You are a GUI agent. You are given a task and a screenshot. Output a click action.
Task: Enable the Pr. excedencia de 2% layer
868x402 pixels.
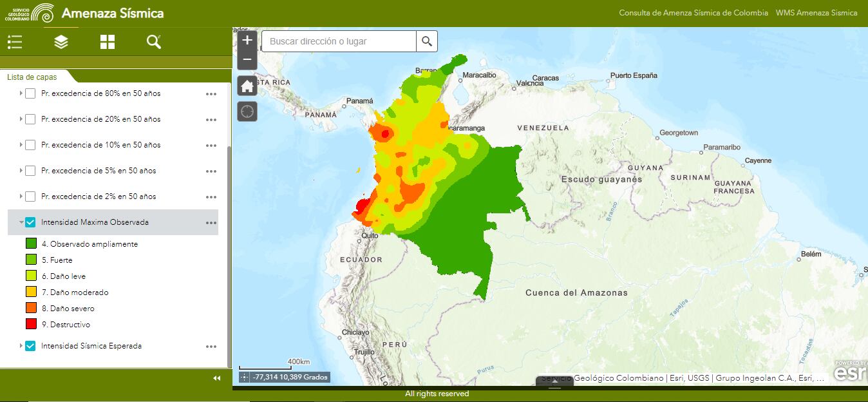29,196
